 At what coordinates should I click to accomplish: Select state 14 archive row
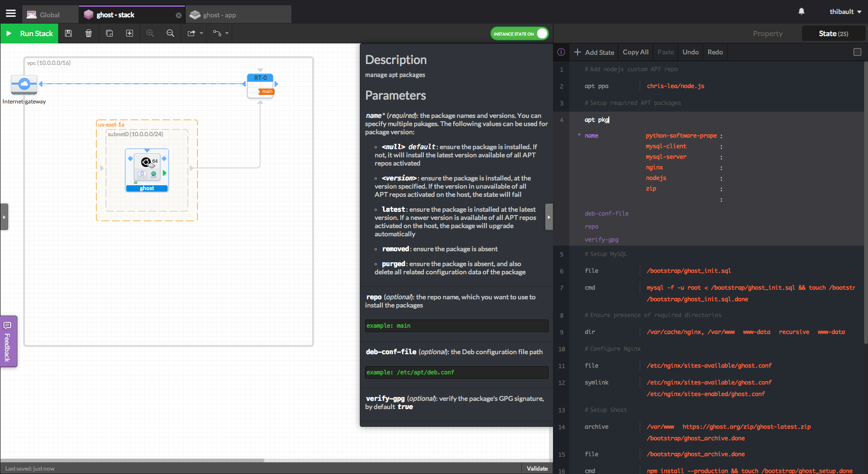(717, 432)
